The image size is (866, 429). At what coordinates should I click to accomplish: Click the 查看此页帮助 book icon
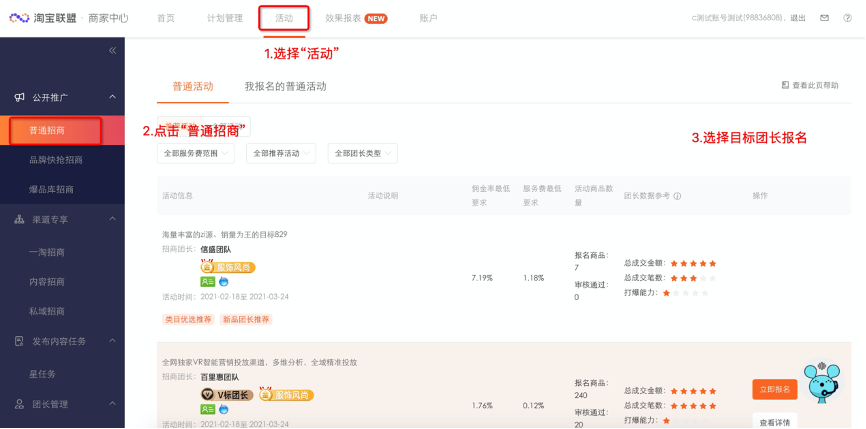pyautogui.click(x=785, y=85)
